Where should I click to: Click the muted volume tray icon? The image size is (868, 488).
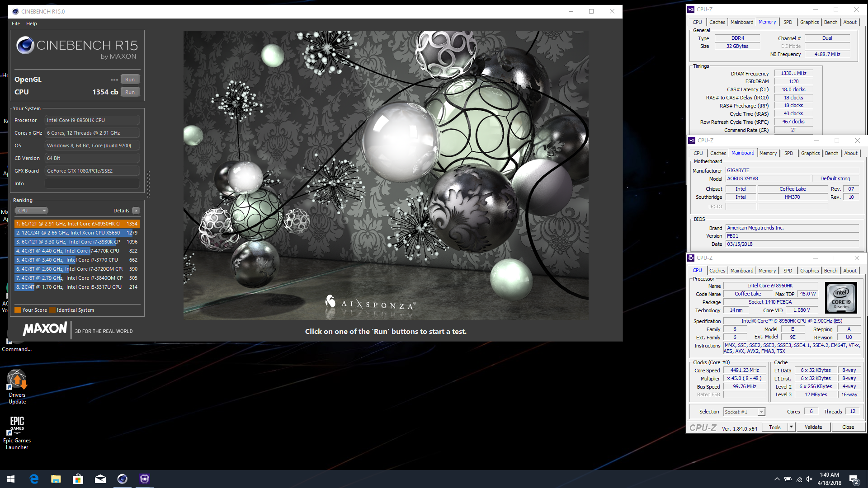click(810, 479)
